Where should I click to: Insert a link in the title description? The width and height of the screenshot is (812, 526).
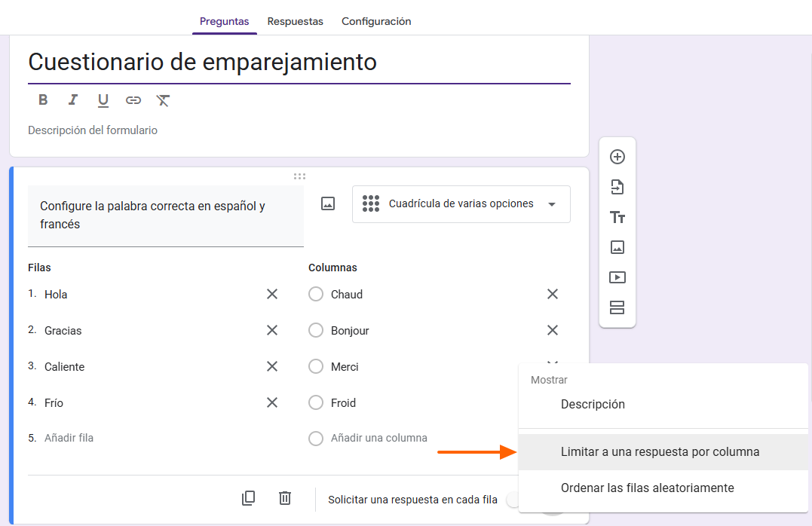133,99
